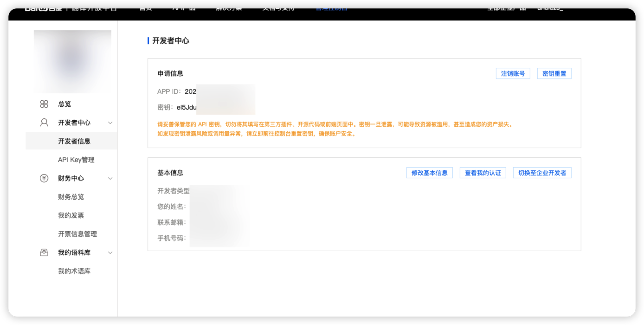Image resolution: width=644 pixels, height=325 pixels.
Task: Collapse the 我的语料库 section chevron
Action: pos(110,253)
